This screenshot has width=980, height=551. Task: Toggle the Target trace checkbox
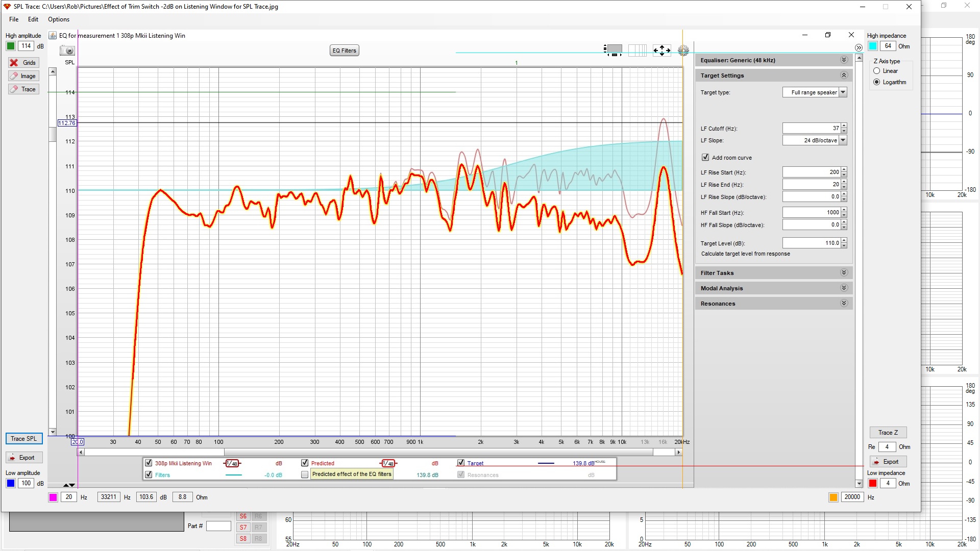pyautogui.click(x=461, y=463)
